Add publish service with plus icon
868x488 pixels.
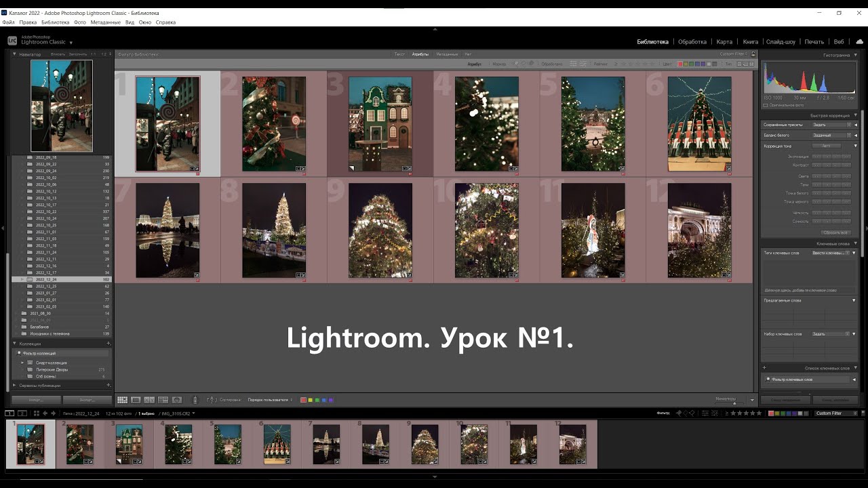pos(108,385)
